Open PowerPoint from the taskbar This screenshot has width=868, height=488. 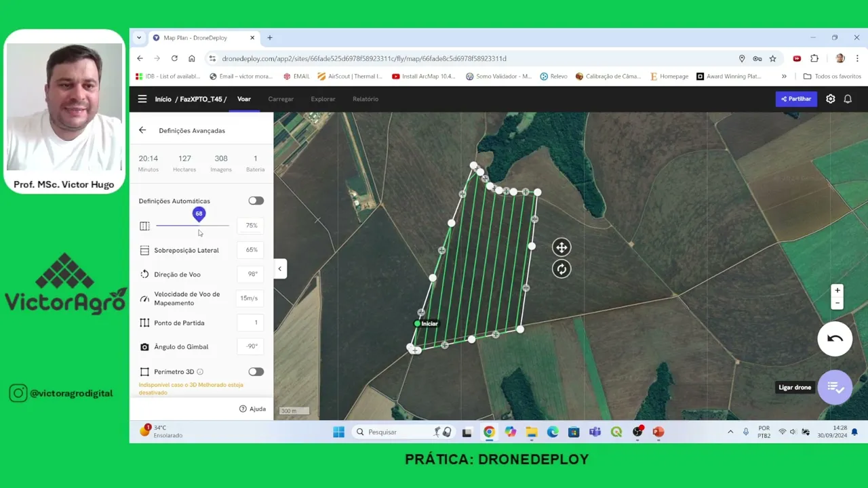658,432
